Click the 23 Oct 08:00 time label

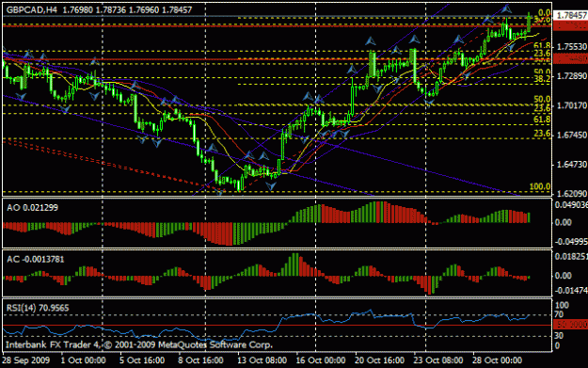tap(438, 360)
